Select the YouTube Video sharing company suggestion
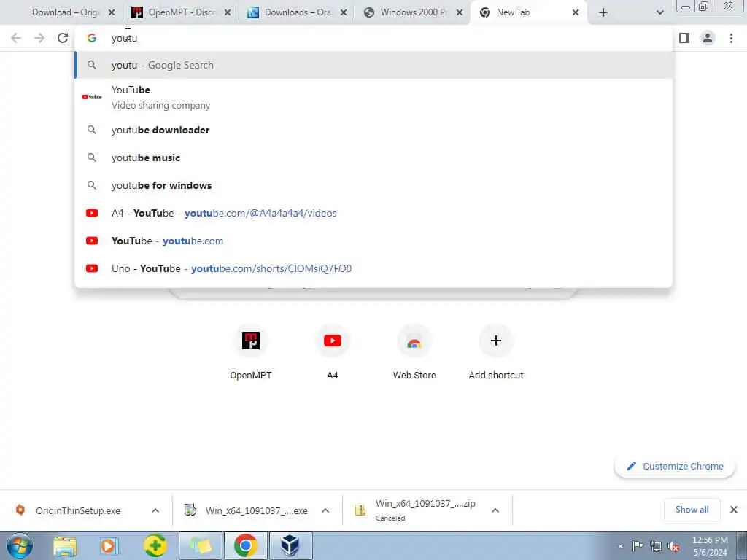This screenshot has height=560, width=747. click(x=373, y=97)
